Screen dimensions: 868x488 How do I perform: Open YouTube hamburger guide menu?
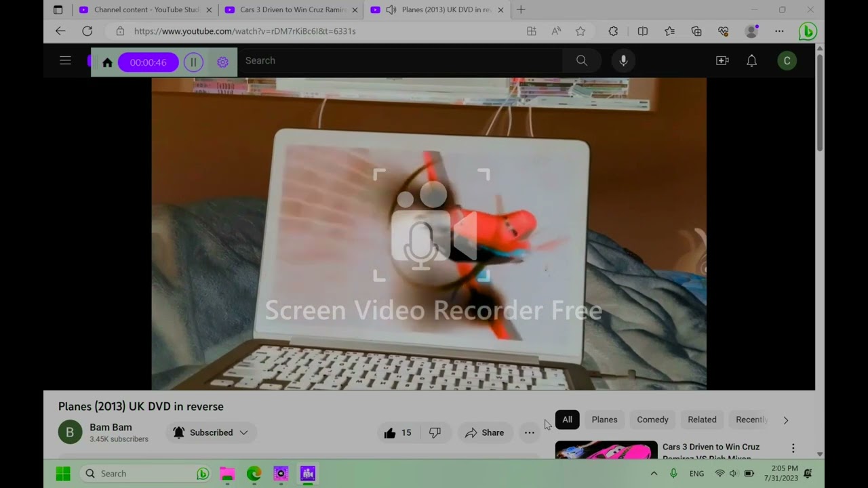tap(65, 60)
